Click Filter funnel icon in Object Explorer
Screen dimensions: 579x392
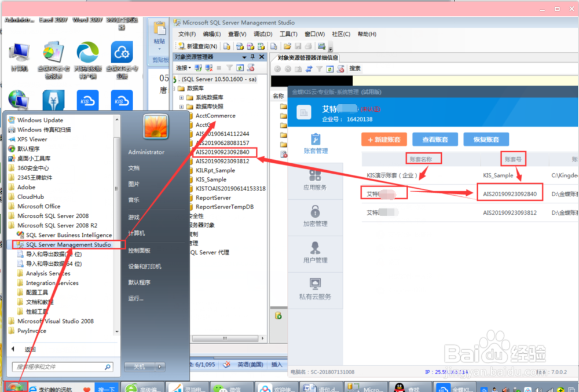tap(229, 68)
